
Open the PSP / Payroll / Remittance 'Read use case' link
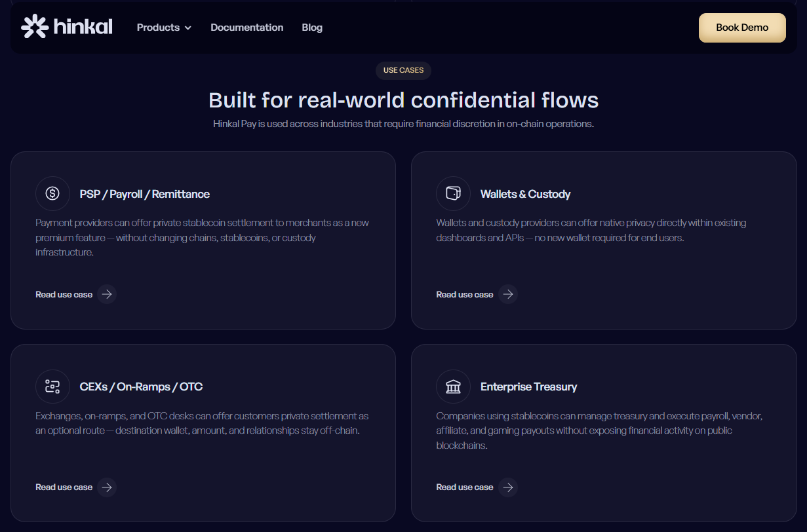point(76,294)
